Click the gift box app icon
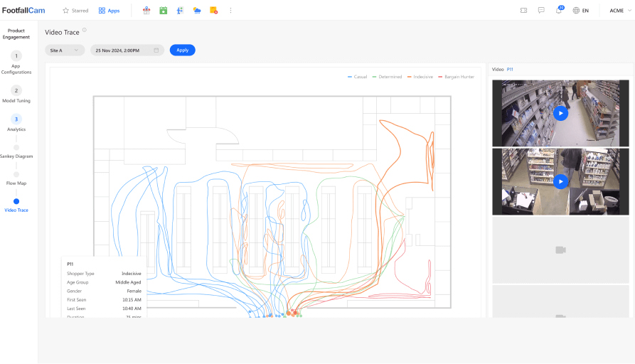The width and height of the screenshot is (635, 364). [146, 11]
